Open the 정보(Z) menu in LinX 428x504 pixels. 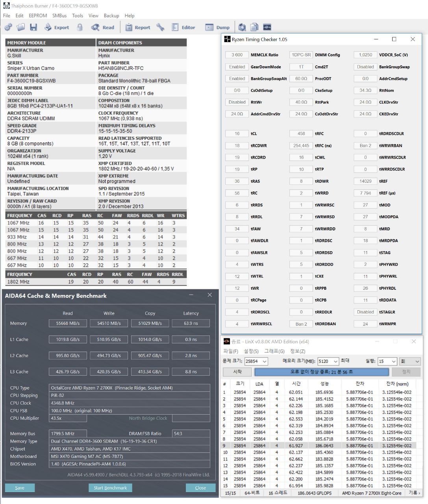(x=298, y=351)
